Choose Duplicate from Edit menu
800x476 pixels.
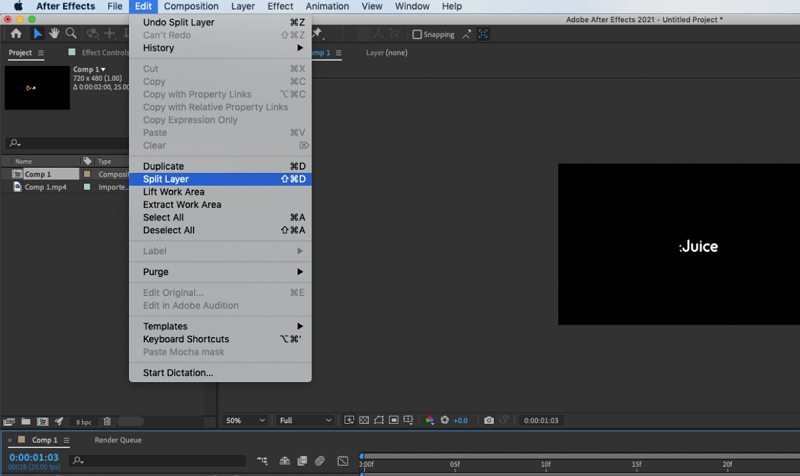(220, 166)
